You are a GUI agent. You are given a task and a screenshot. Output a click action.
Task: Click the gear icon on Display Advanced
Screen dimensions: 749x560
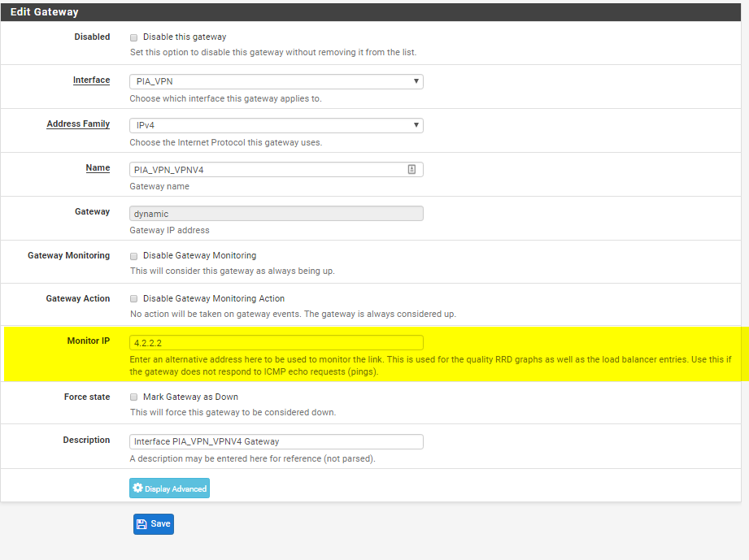tap(138, 488)
